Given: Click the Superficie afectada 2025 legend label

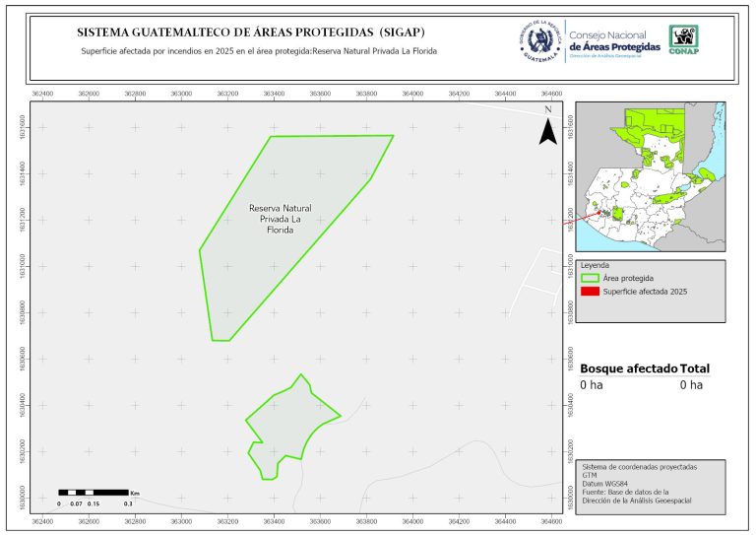Looking at the screenshot, I should (x=644, y=293).
